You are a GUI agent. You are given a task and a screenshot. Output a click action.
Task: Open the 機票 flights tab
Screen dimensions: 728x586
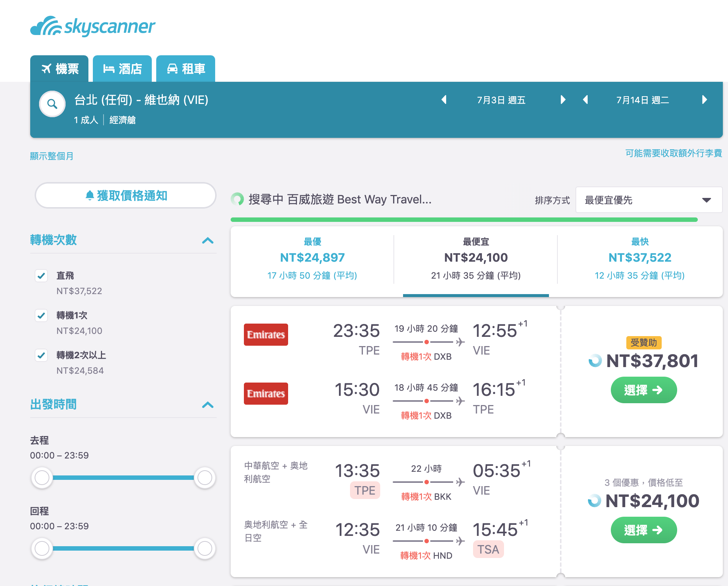pos(59,69)
